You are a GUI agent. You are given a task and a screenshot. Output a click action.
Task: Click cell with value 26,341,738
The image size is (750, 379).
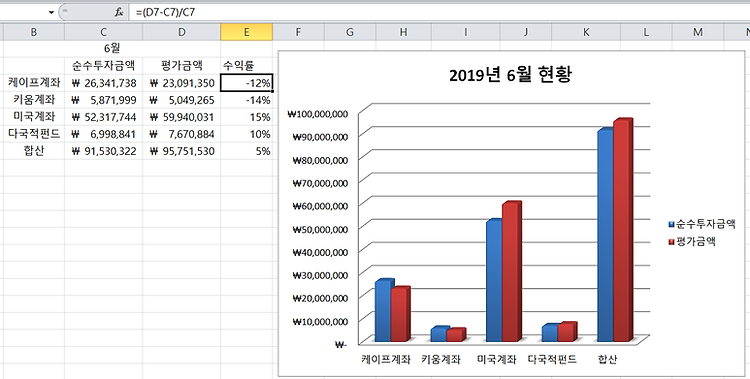[x=103, y=83]
